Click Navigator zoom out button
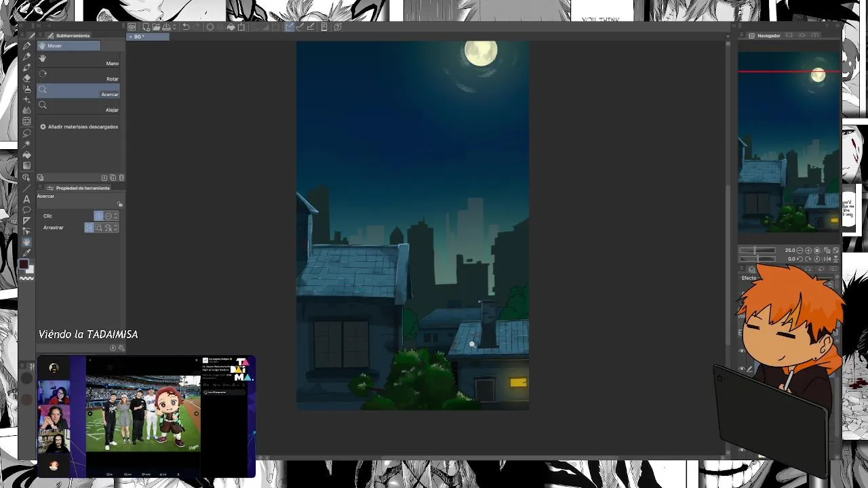Viewport: 868px width, 488px height. pos(800,250)
